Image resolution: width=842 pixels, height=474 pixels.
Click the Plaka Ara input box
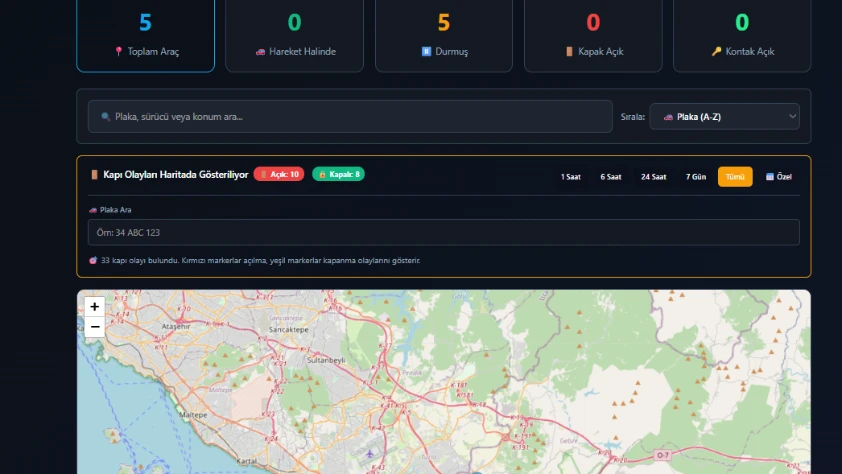[x=443, y=233]
